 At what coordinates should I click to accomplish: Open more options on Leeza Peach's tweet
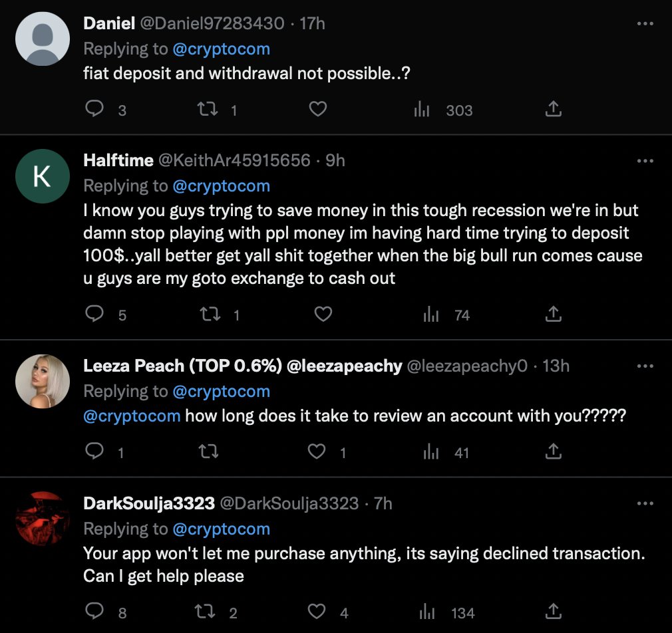(x=645, y=366)
